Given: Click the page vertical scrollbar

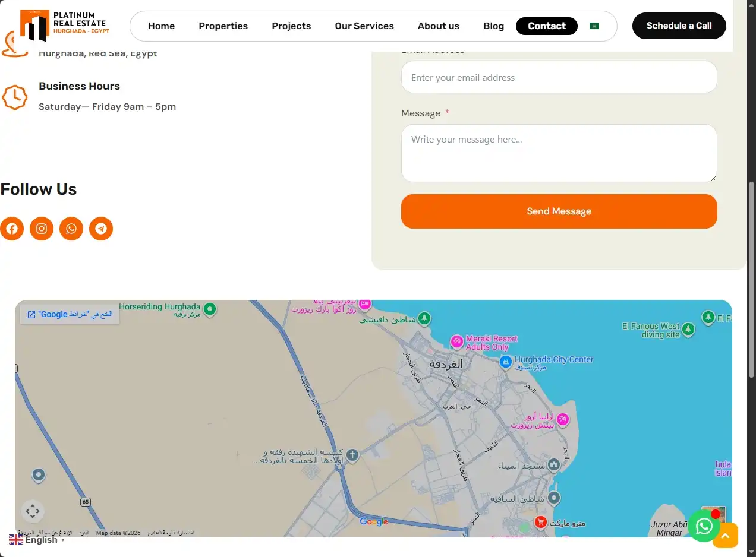Looking at the screenshot, I should (x=752, y=278).
